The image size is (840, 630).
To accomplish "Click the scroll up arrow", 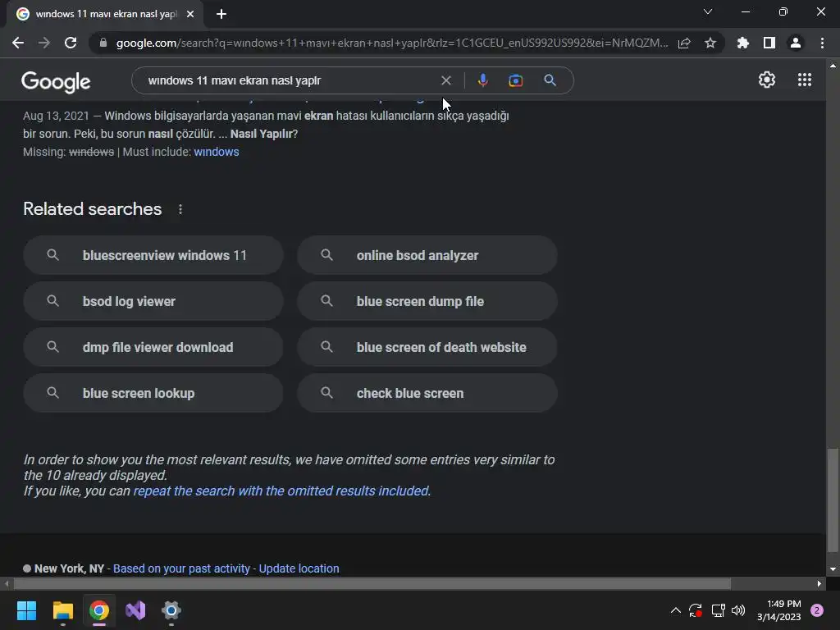I will pyautogui.click(x=833, y=66).
